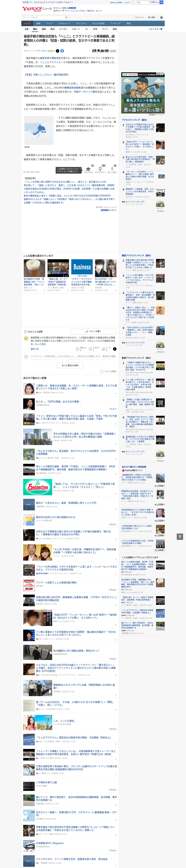
Task: Select the トップ navigation tab
Action: (27, 24)
